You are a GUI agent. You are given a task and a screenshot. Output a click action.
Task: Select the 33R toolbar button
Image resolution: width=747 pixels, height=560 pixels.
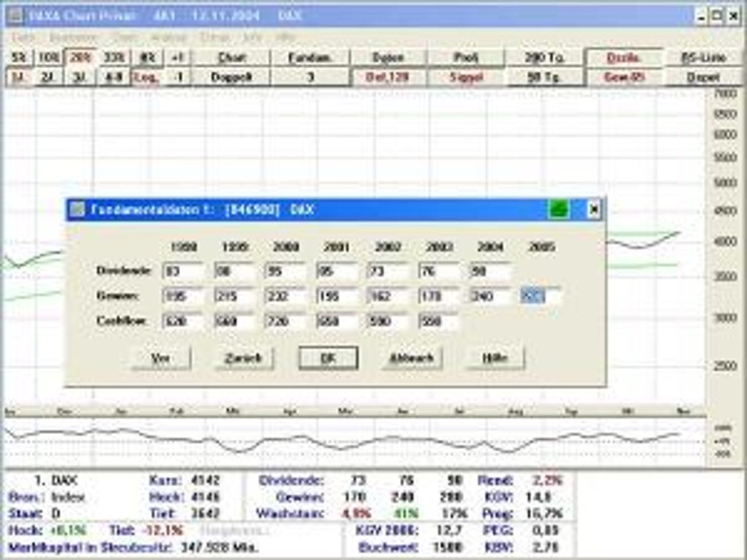click(x=114, y=58)
